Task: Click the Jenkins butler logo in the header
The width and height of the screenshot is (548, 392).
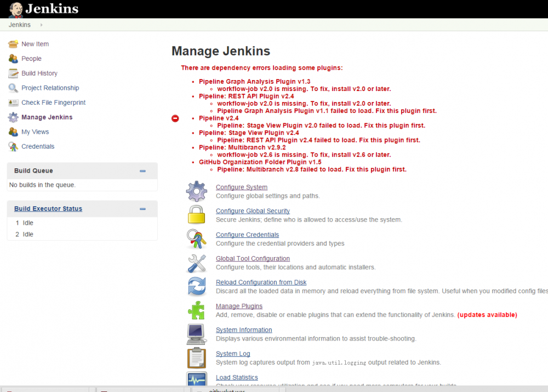Action: pyautogui.click(x=16, y=9)
